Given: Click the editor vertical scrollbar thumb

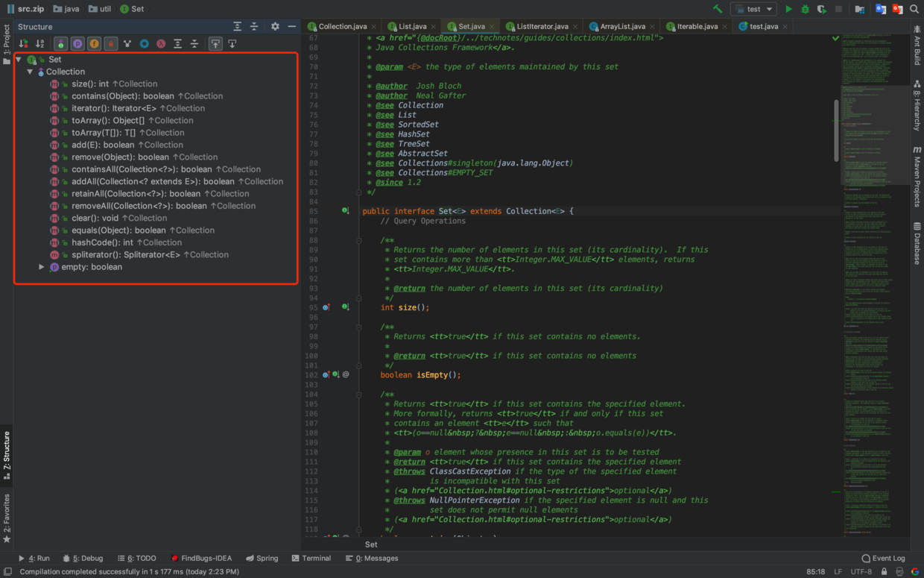Looking at the screenshot, I should pyautogui.click(x=836, y=131).
